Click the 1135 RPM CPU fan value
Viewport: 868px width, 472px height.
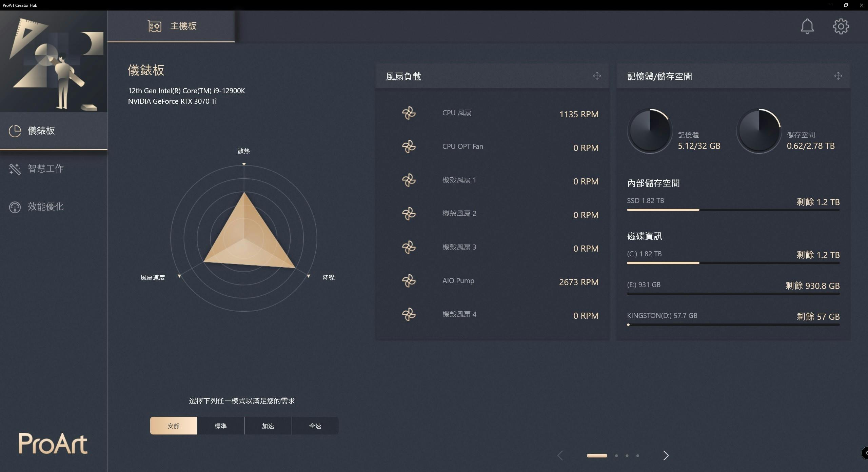tap(578, 114)
